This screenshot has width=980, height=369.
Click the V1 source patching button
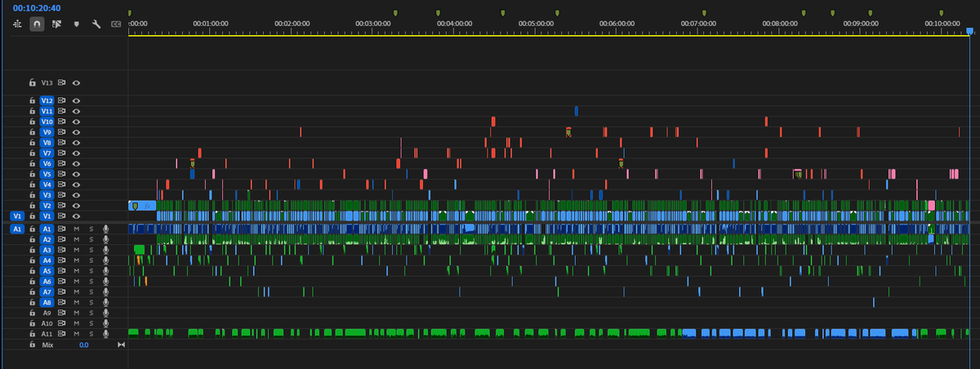[16, 216]
